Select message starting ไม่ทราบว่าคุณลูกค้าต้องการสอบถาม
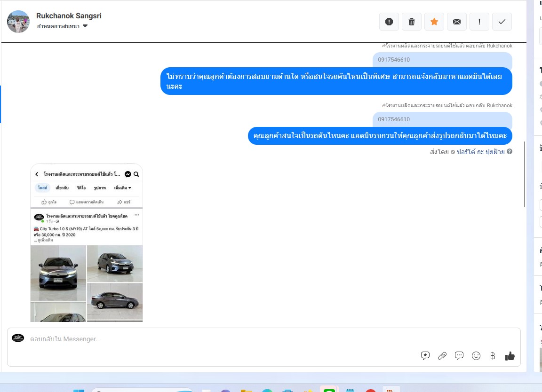The image size is (542, 392). point(336,81)
